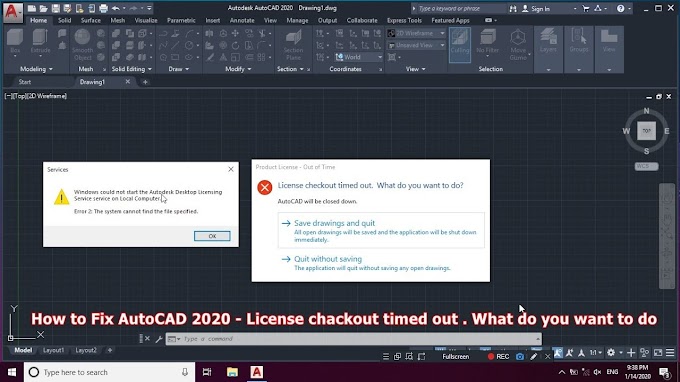Toggle the Culling selection button
The width and height of the screenshot is (680, 382).
tap(460, 45)
